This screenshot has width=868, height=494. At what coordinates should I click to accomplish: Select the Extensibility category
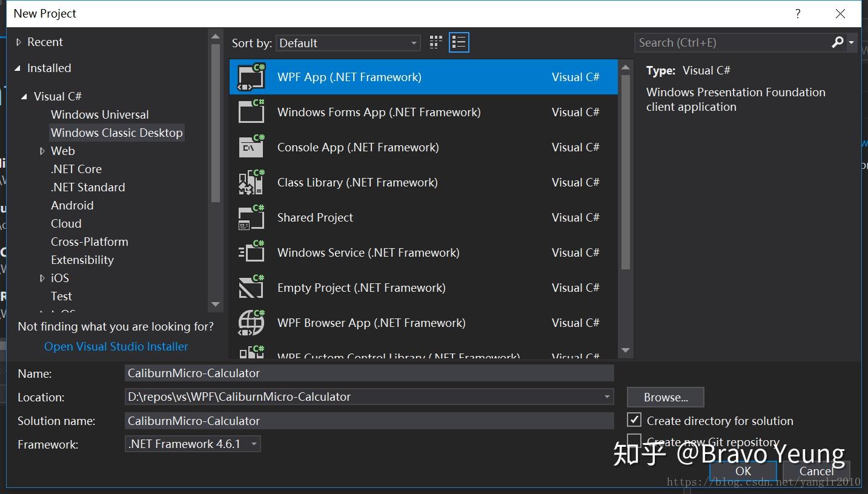click(82, 260)
